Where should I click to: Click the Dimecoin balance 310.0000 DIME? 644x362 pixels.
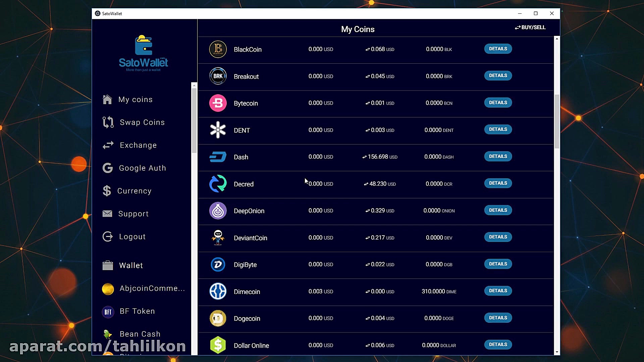point(439,292)
